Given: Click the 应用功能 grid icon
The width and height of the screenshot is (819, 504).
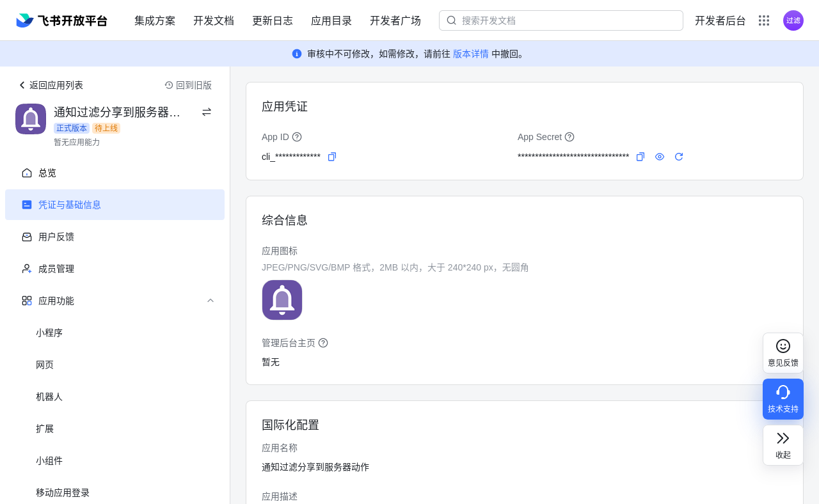Looking at the screenshot, I should pos(27,301).
